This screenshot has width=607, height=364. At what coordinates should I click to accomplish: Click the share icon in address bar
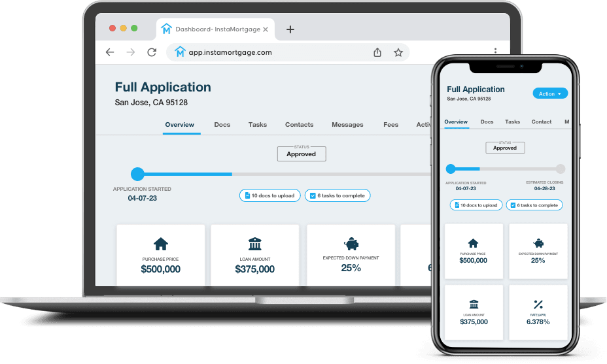click(377, 52)
